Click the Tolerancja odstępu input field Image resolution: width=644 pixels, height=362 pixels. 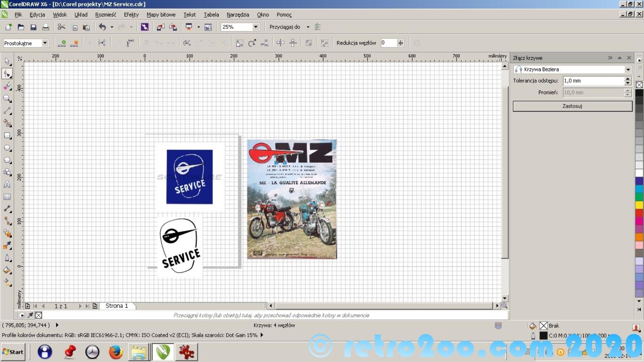click(x=593, y=81)
